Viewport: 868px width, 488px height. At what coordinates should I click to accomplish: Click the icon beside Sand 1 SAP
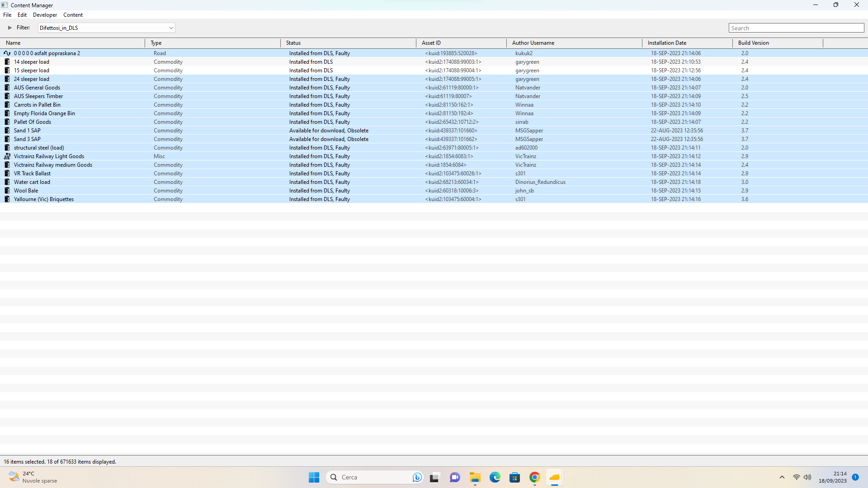(x=7, y=131)
